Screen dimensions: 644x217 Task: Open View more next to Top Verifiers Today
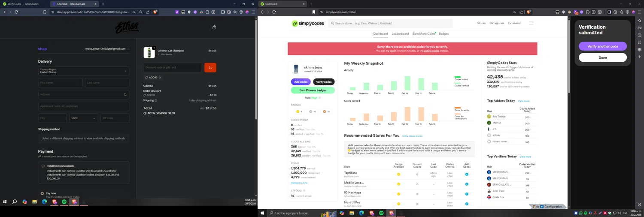[526, 157]
